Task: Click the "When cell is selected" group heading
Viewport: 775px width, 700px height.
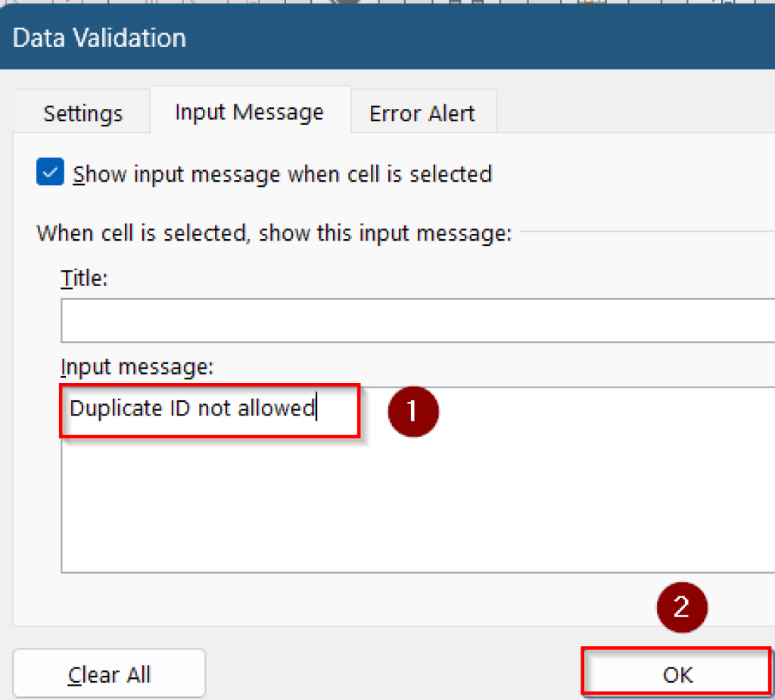Action: click(274, 233)
